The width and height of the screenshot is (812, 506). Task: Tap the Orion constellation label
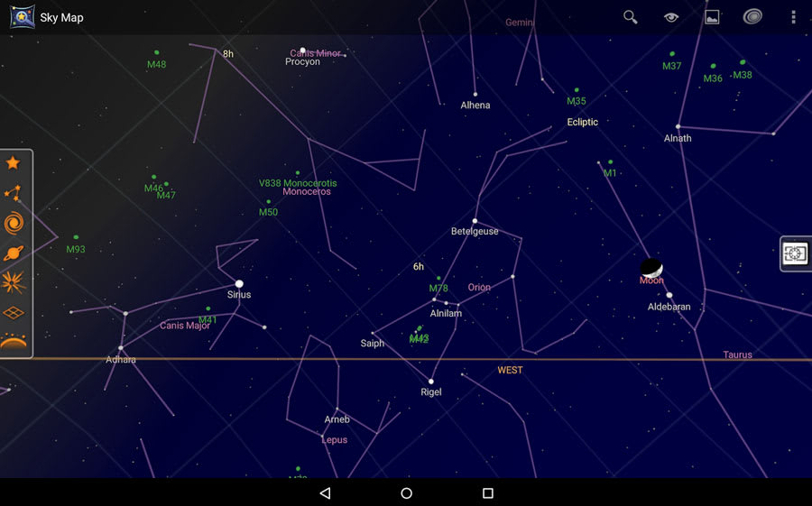tap(479, 287)
